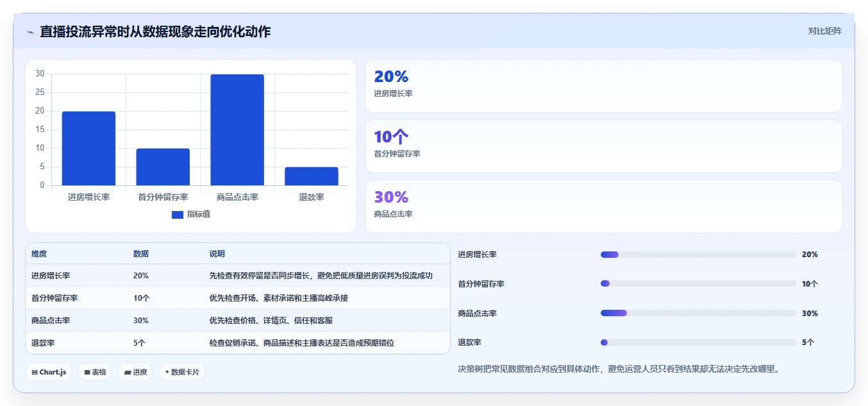Viewport: 868px width, 406px height.
Task: Click the 说明 table column header
Action: pyautogui.click(x=217, y=254)
